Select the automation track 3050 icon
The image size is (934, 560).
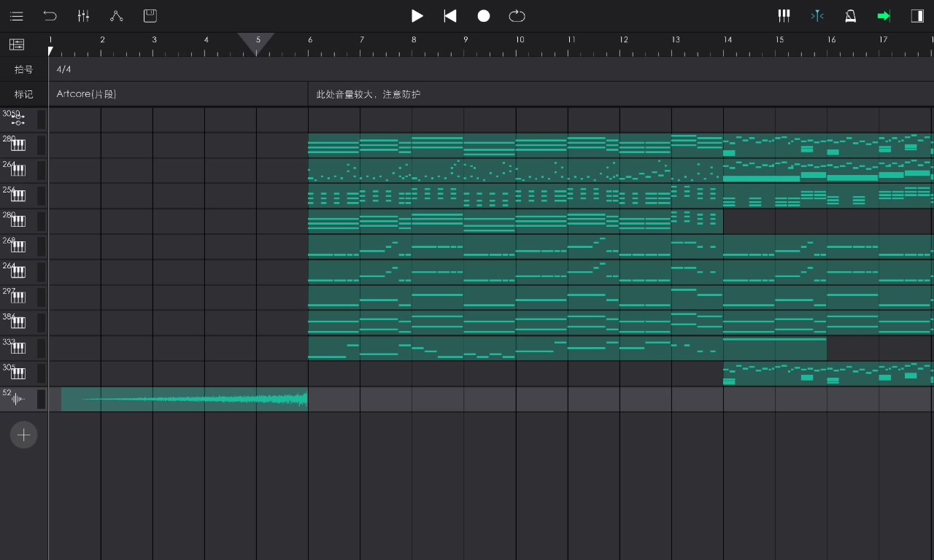[18, 120]
